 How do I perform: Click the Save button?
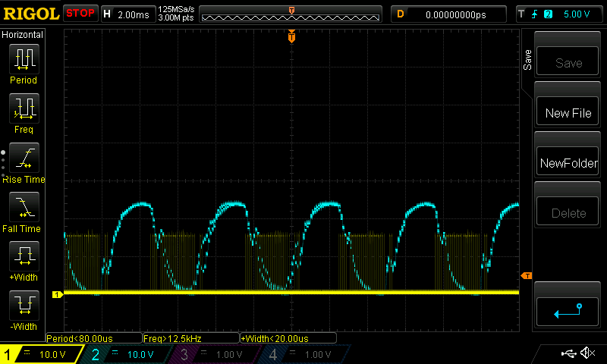click(x=568, y=61)
